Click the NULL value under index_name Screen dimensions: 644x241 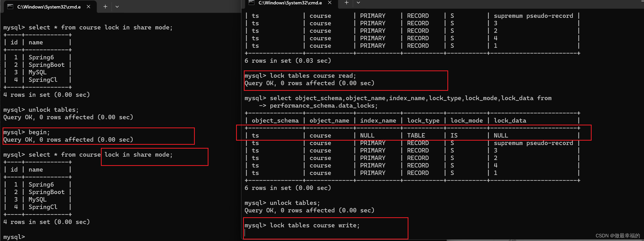[x=367, y=135]
